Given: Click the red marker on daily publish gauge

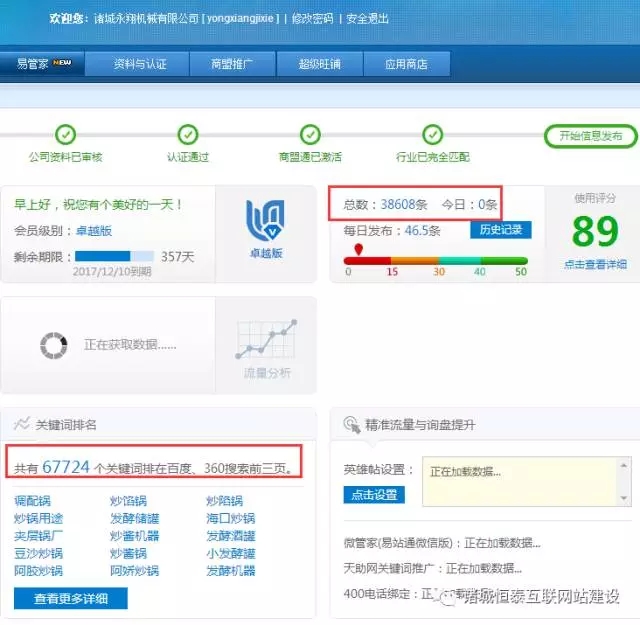Looking at the screenshot, I should [359, 249].
